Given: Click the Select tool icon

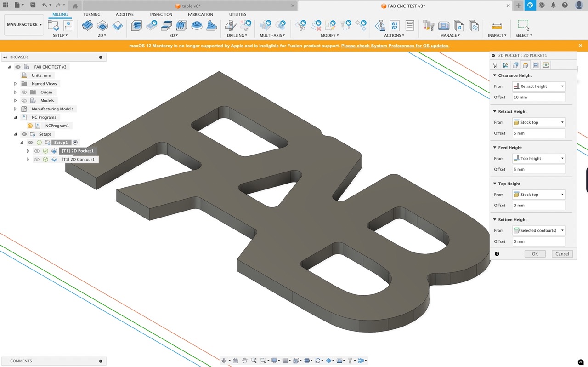Looking at the screenshot, I should click(523, 25).
